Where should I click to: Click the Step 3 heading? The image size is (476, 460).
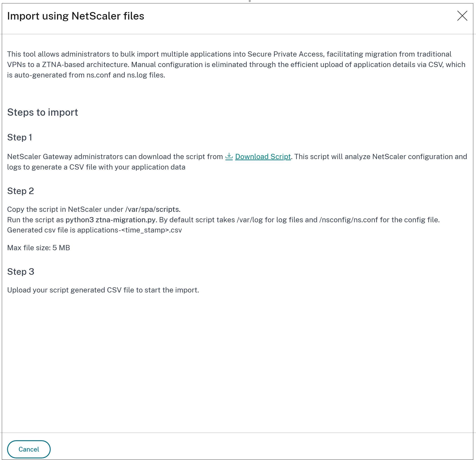tap(21, 271)
